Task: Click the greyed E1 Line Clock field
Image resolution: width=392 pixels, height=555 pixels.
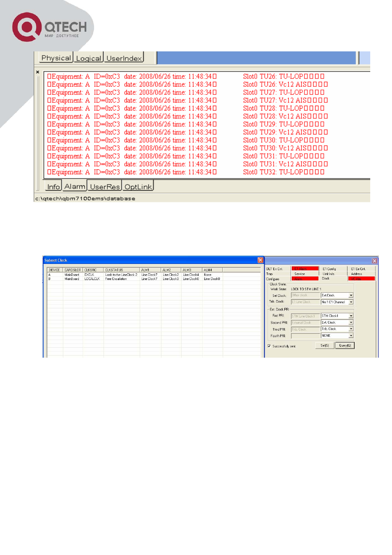Action: click(x=305, y=302)
